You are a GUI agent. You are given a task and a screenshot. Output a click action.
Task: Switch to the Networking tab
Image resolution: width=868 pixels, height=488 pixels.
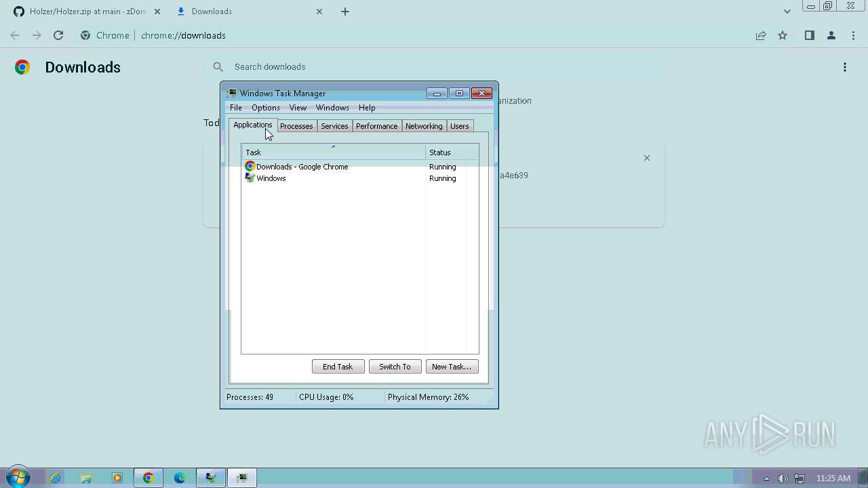[424, 126]
